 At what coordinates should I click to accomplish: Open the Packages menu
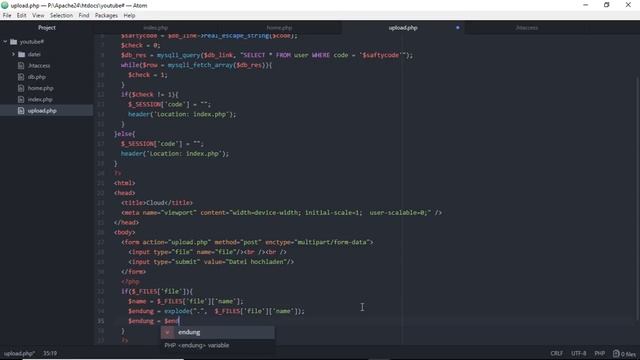click(106, 16)
